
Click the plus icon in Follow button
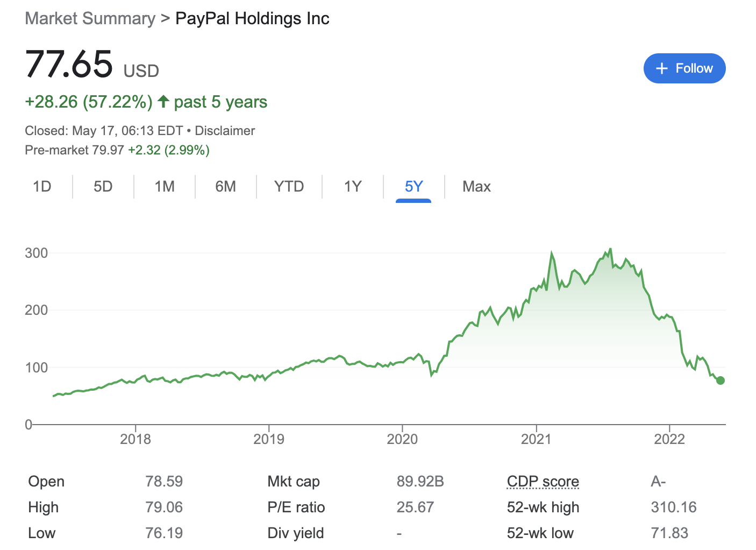[x=662, y=68]
